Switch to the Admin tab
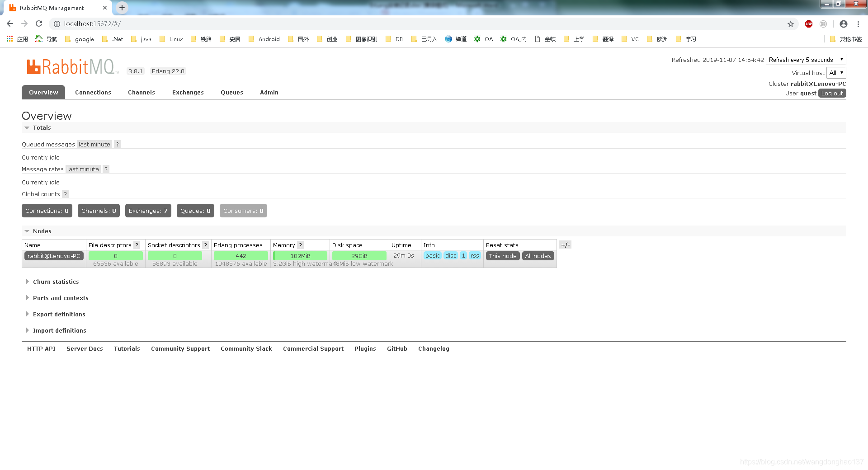Screen dimensions: 868x470 click(x=269, y=92)
